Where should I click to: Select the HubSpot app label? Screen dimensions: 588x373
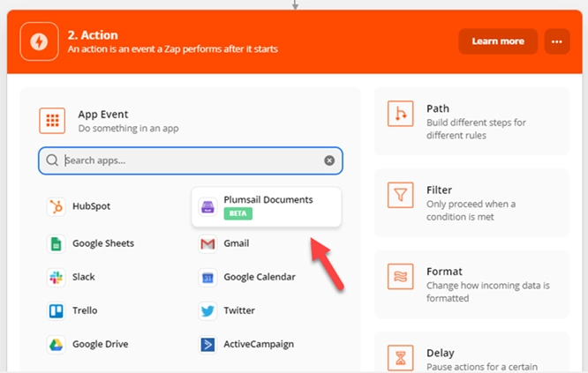coord(92,206)
